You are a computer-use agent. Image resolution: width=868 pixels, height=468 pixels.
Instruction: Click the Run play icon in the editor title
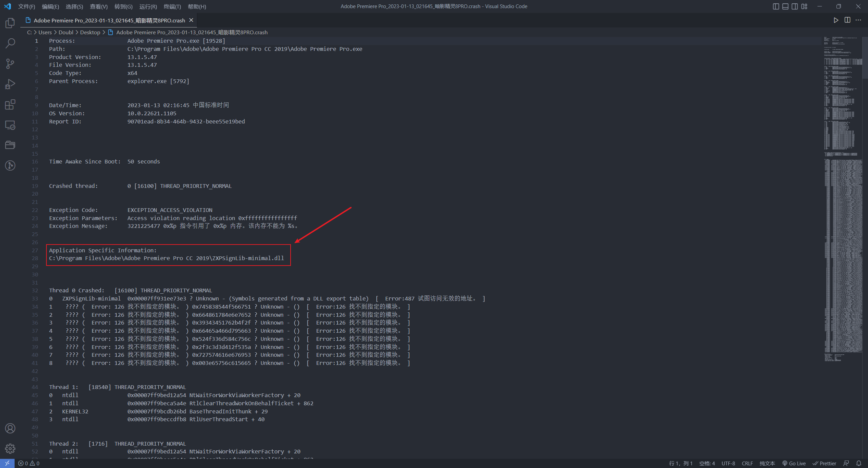point(836,20)
